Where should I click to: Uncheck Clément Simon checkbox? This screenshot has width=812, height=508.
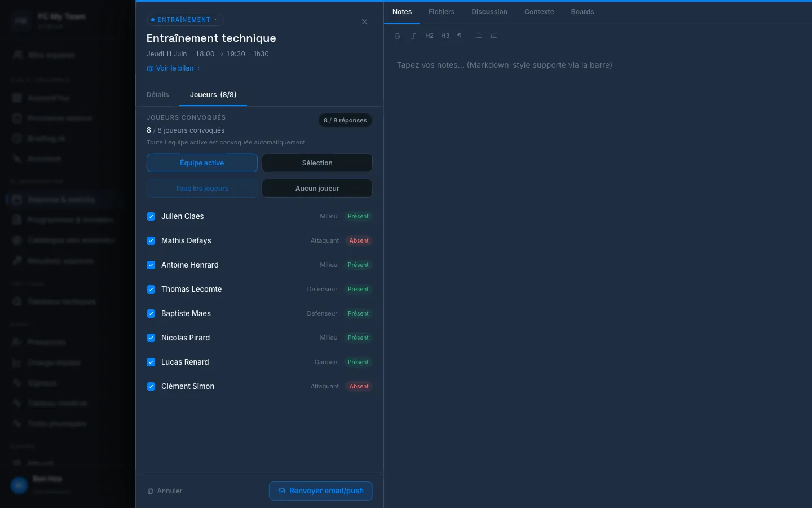point(151,387)
